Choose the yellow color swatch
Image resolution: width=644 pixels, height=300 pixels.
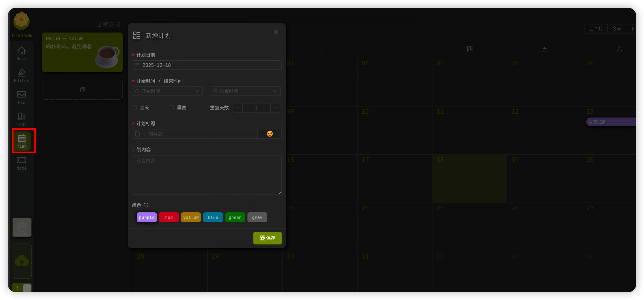coord(191,217)
